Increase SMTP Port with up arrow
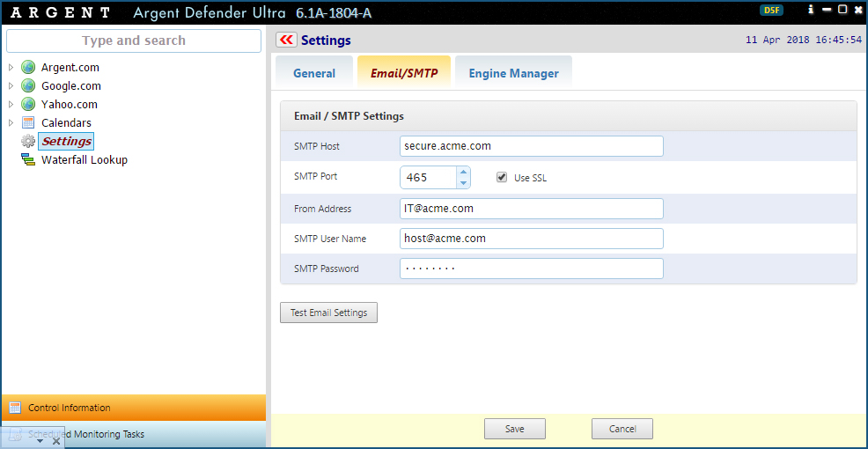The height and width of the screenshot is (449, 868). pos(463,173)
